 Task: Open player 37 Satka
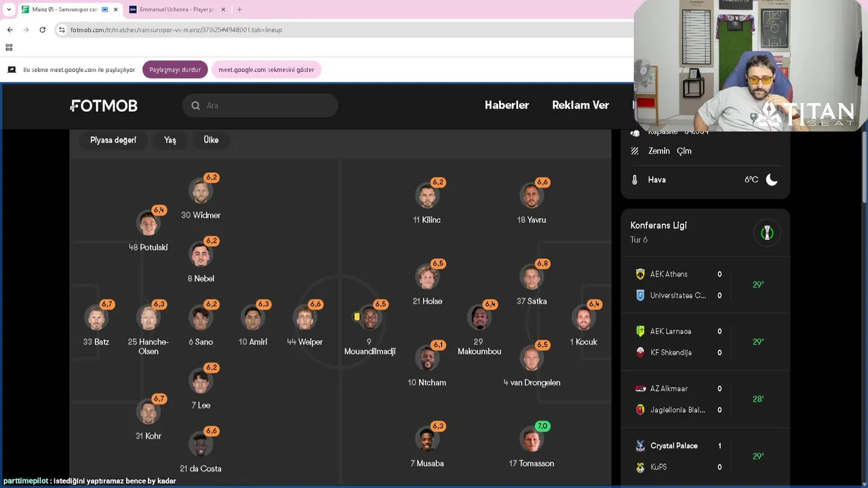(532, 283)
